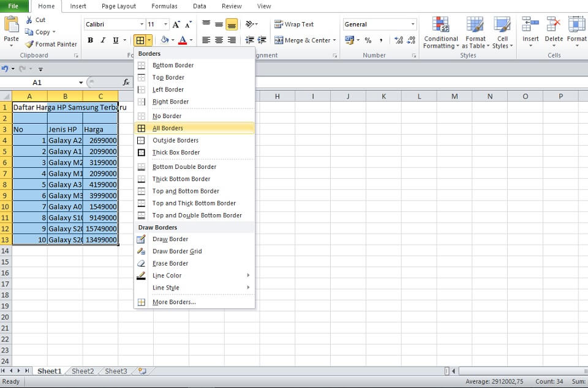Screen dimensions: 588x388
Task: Click Delete cells button
Action: click(554, 32)
